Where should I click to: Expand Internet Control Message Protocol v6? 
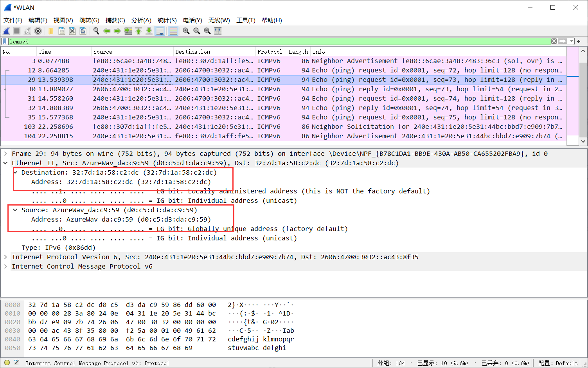(5, 266)
